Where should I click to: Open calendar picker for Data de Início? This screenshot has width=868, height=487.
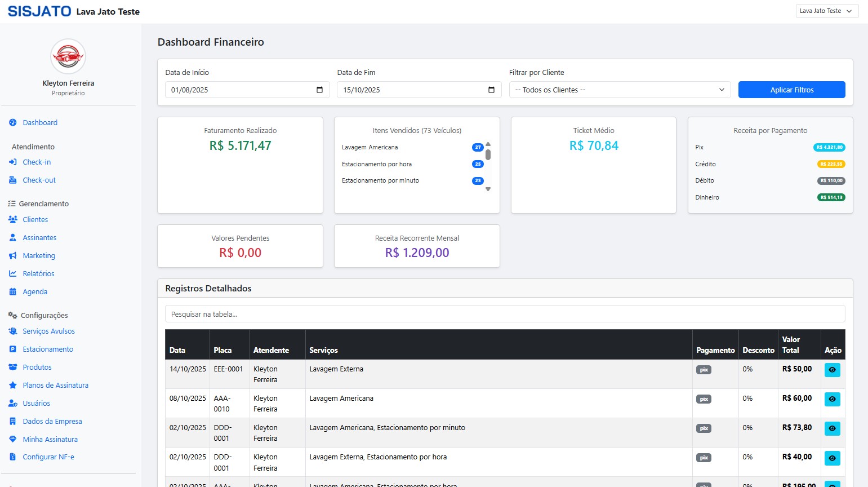319,90
